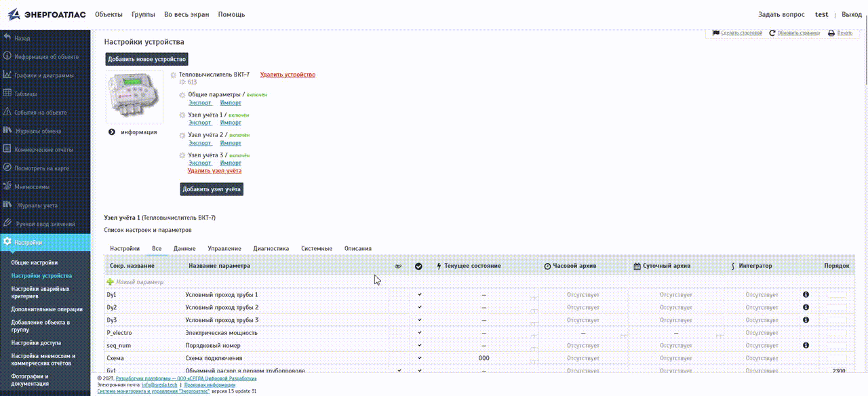Click the back arrow icon labeled Назад
This screenshot has height=396, width=868.
(7, 38)
